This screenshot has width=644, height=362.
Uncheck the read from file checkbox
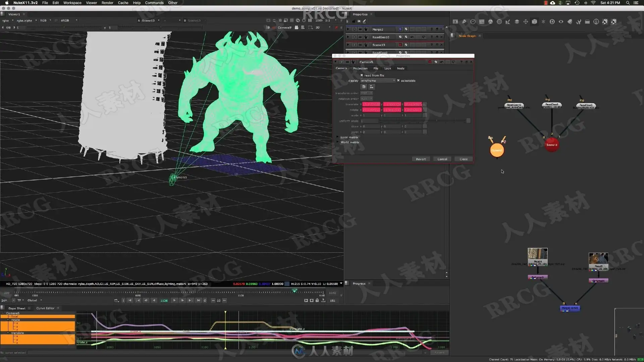362,75
